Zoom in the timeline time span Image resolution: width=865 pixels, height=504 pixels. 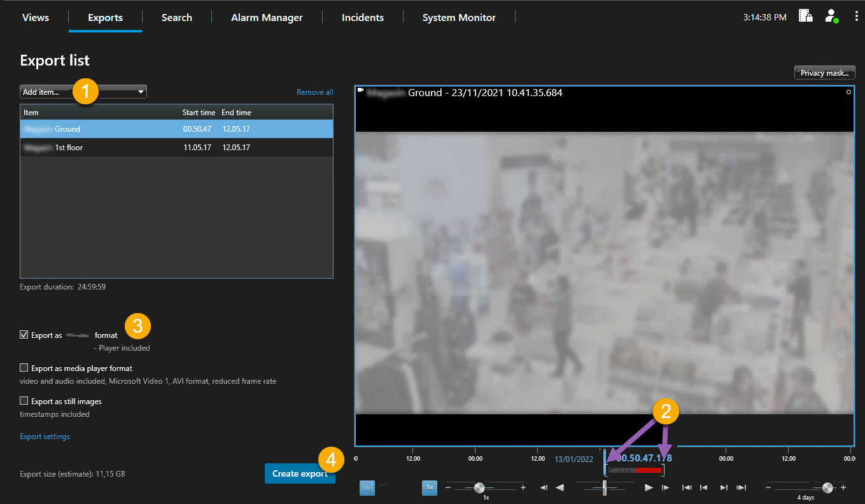(x=843, y=487)
